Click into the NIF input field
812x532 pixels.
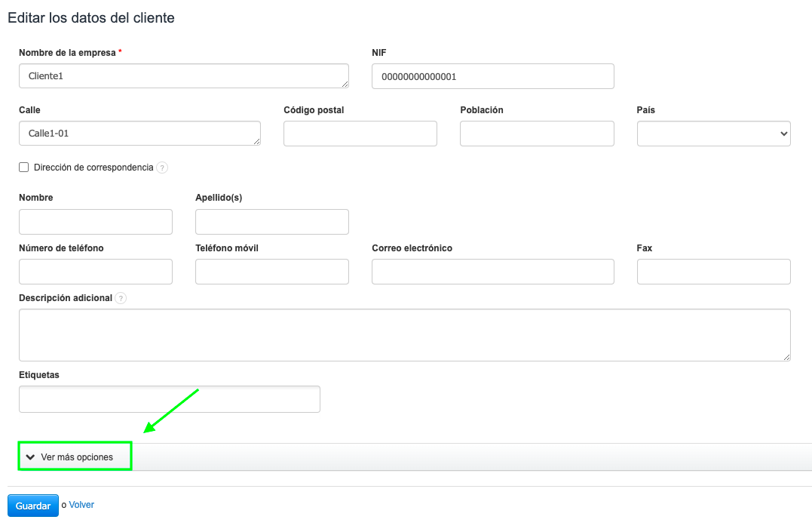492,76
